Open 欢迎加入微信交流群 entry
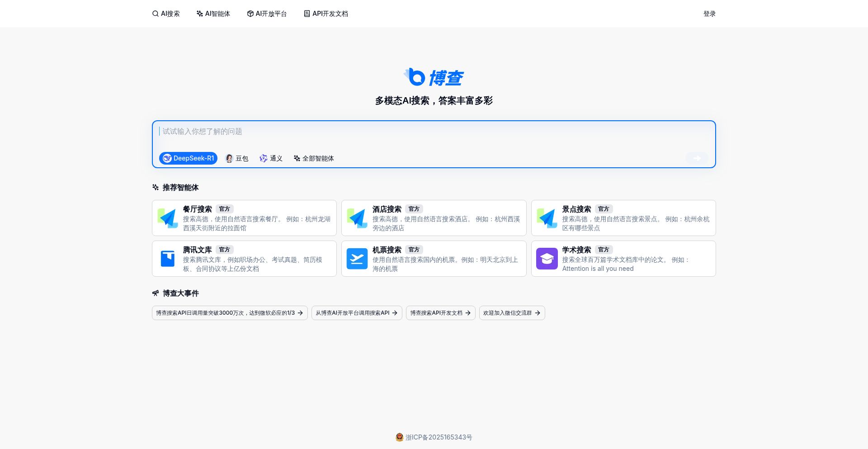Viewport: 868px width, 449px height. click(x=511, y=312)
